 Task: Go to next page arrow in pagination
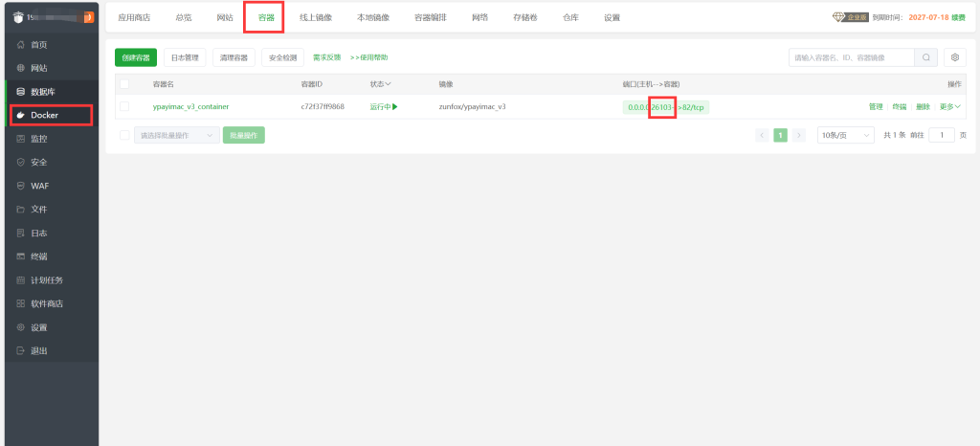pyautogui.click(x=799, y=136)
